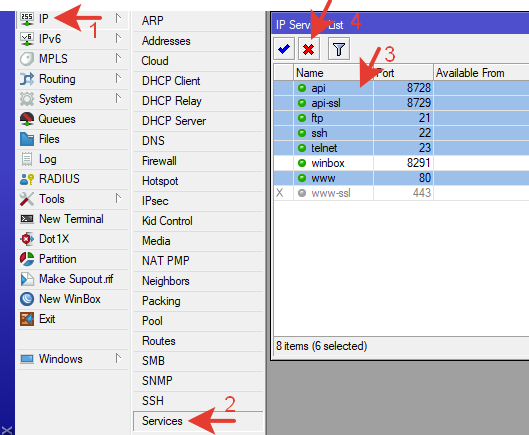Open the Addresses submenu entry
This screenshot has width=529, height=435.
(x=198, y=41)
